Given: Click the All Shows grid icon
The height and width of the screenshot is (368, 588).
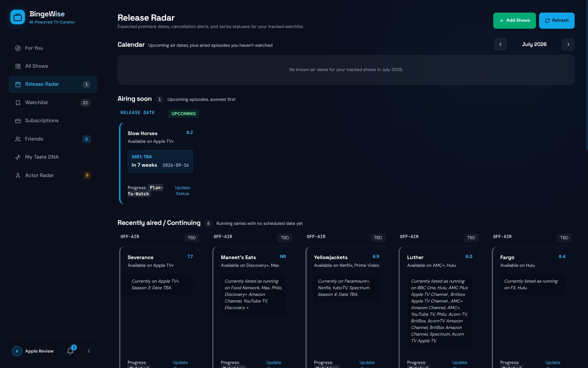Looking at the screenshot, I should [18, 66].
